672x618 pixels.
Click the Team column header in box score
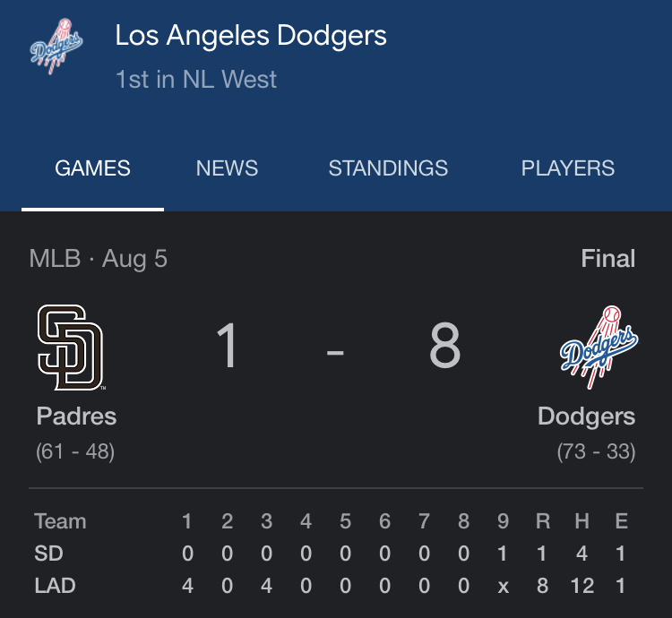pos(60,521)
